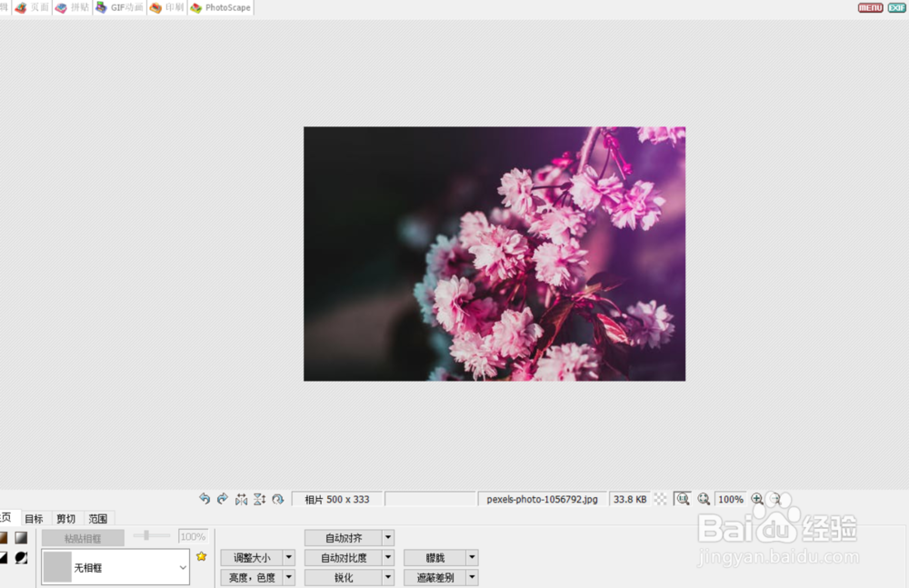Switch to the 剪切 (Crop) tab
The width and height of the screenshot is (909, 588).
(x=66, y=518)
